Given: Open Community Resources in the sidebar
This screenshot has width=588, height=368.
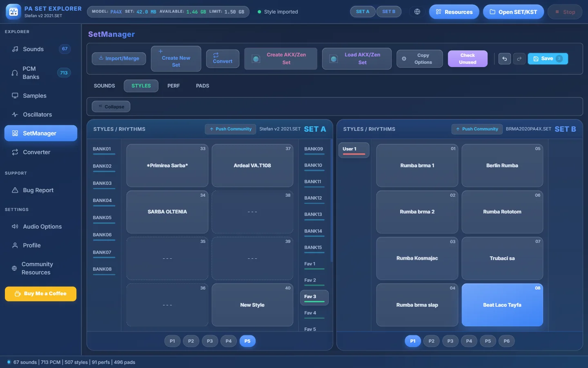Looking at the screenshot, I should point(41,268).
